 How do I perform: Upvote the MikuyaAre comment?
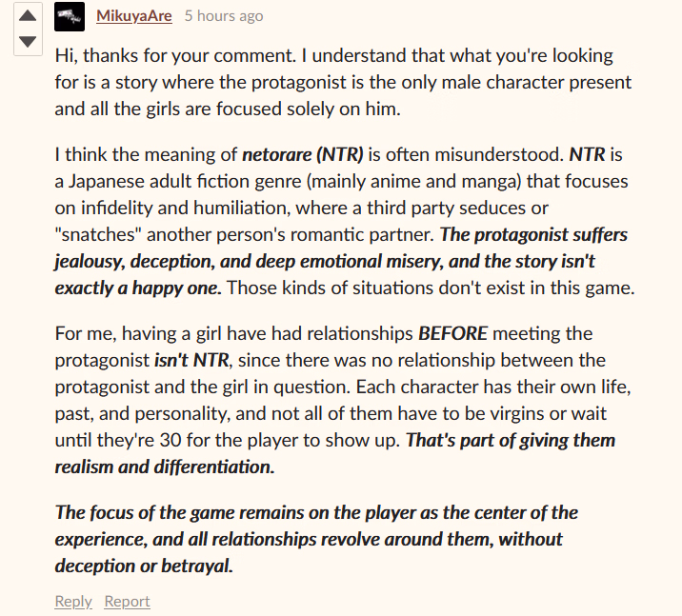[x=28, y=16]
